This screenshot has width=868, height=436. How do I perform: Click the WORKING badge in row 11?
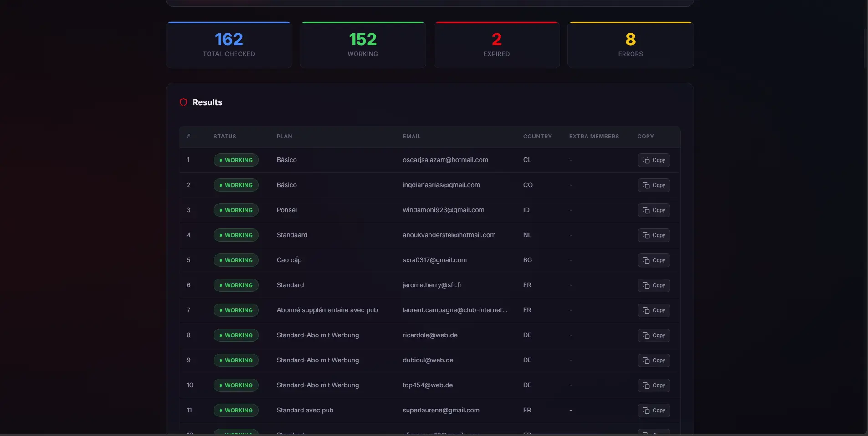236,411
